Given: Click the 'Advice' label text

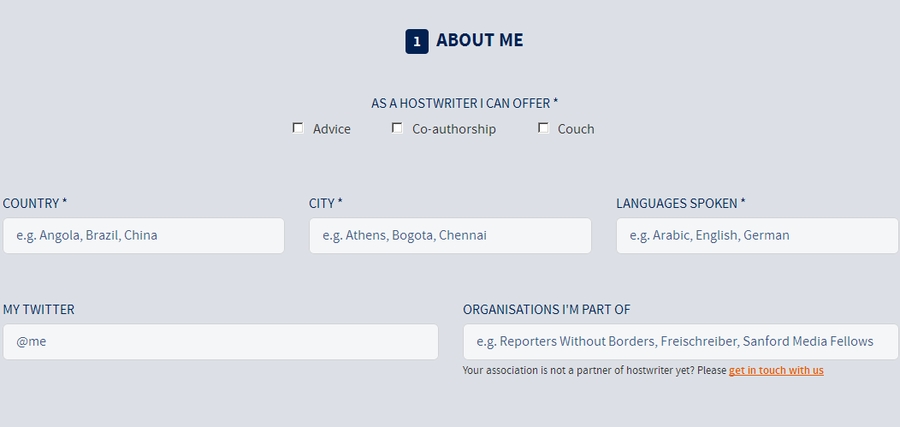Looking at the screenshot, I should 332,129.
